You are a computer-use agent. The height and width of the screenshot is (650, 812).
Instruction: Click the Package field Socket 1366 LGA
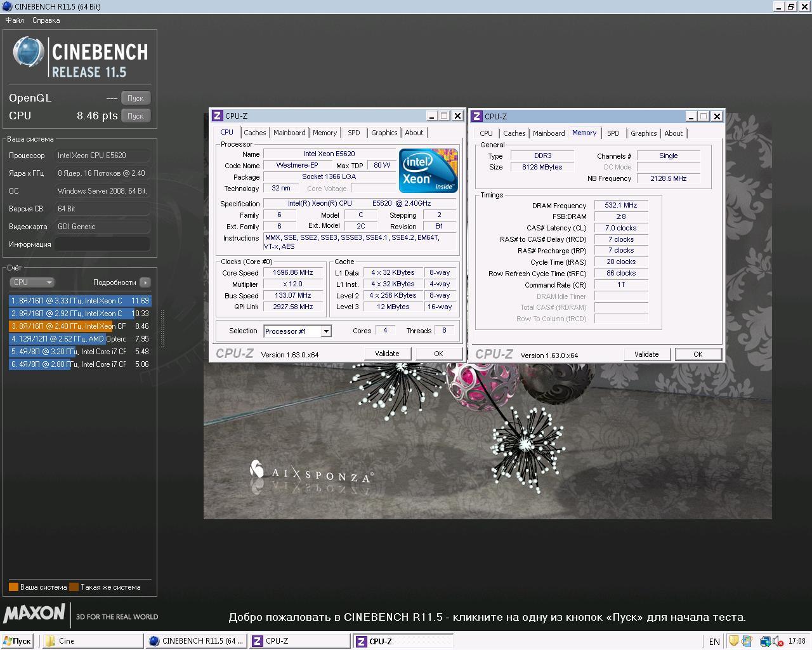click(329, 177)
